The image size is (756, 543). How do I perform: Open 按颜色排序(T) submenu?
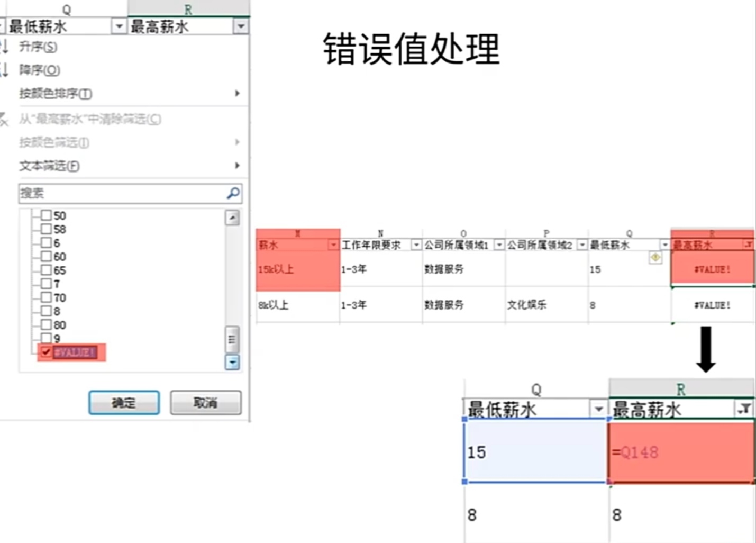(130, 94)
